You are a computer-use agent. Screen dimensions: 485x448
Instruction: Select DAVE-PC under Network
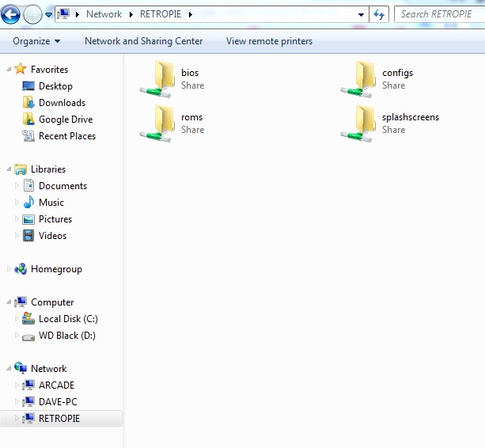58,402
